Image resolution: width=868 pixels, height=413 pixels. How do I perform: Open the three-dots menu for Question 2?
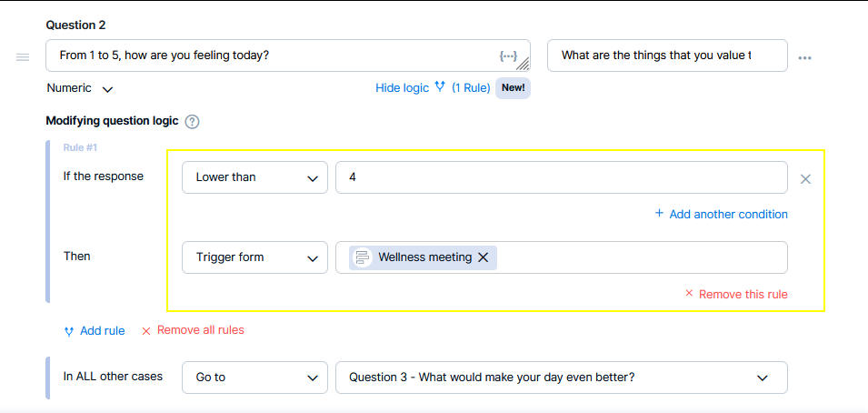tap(805, 57)
